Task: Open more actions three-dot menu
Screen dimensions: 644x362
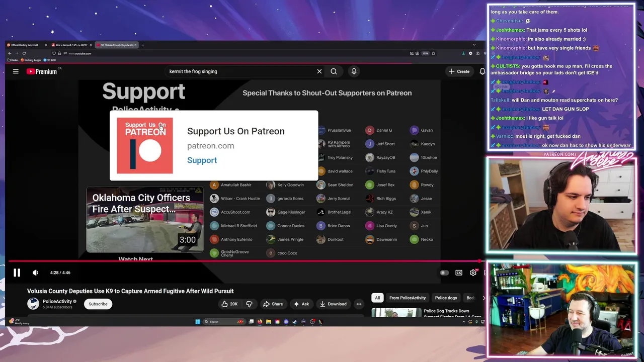Action: [359, 304]
